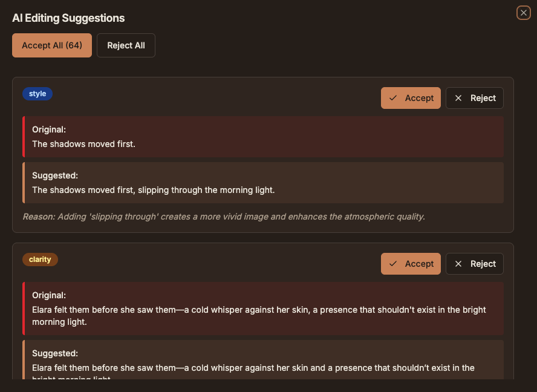Viewport: 537px width, 392px height.
Task: Click the suggested 'slipping through the morning light' text
Action: [206, 190]
